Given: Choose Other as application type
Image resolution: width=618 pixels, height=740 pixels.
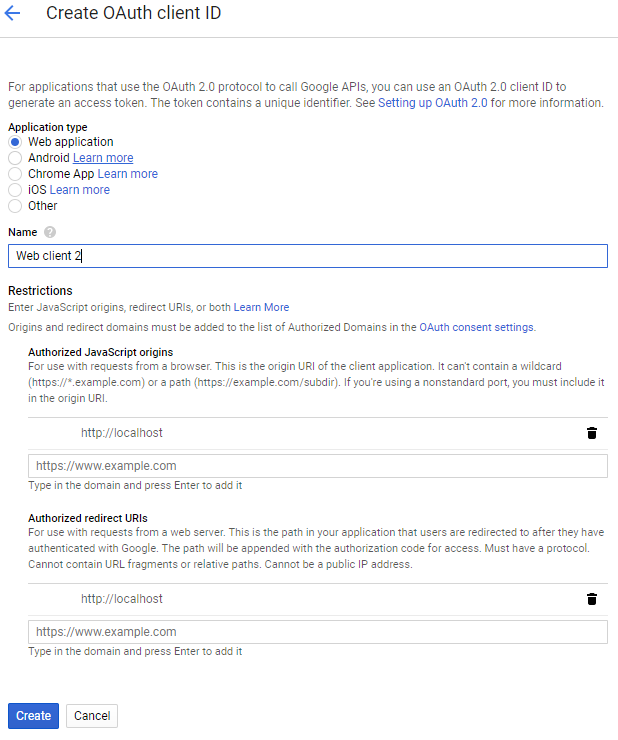Looking at the screenshot, I should [15, 206].
